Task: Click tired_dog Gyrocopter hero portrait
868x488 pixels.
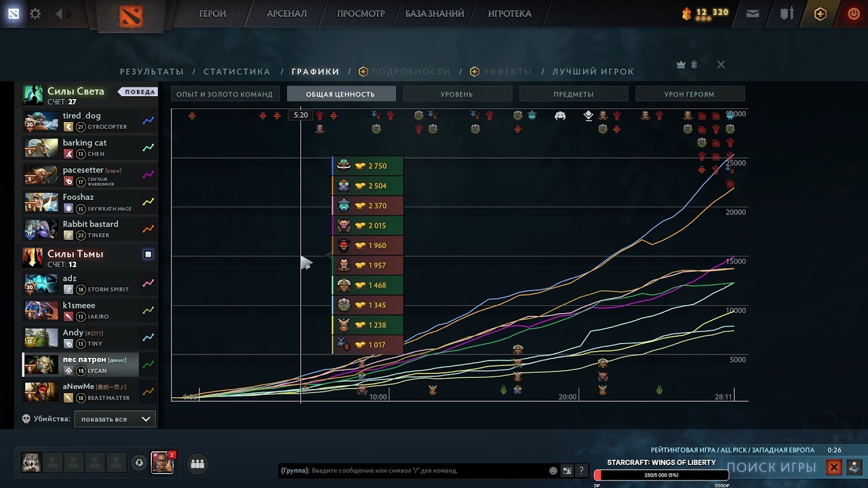Action: click(41, 121)
